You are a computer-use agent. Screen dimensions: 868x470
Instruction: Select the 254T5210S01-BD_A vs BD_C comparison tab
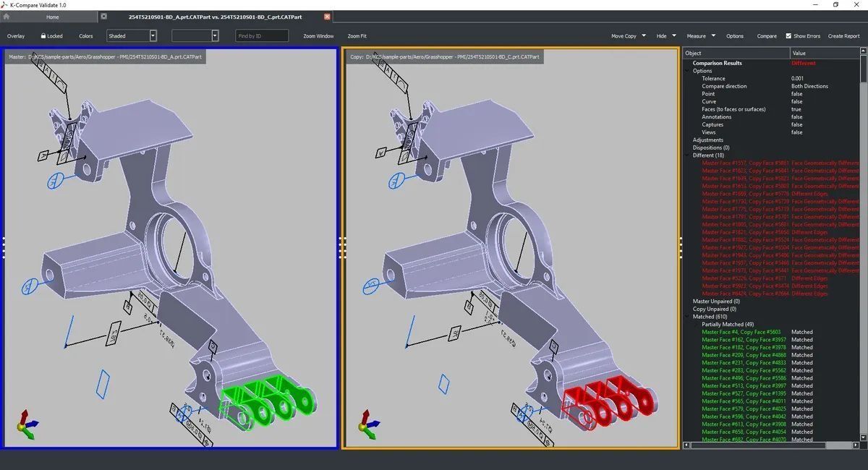pyautogui.click(x=216, y=17)
